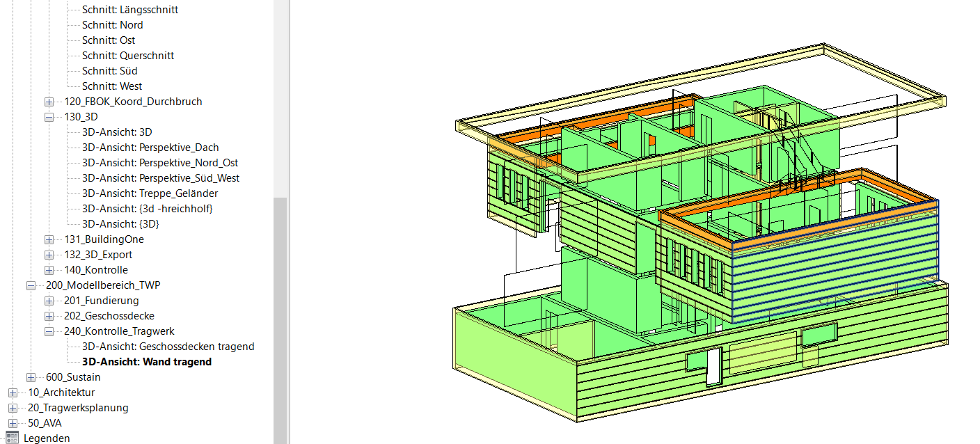Screen dimensions: 980x444
Task: Click the white door opening on the ground floor
Action: pyautogui.click(x=712, y=367)
